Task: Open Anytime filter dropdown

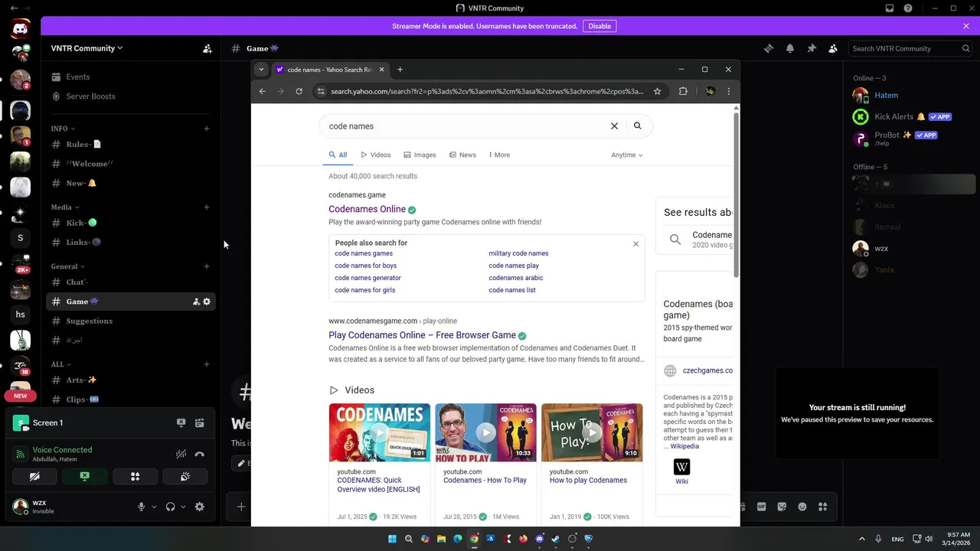Action: [627, 155]
